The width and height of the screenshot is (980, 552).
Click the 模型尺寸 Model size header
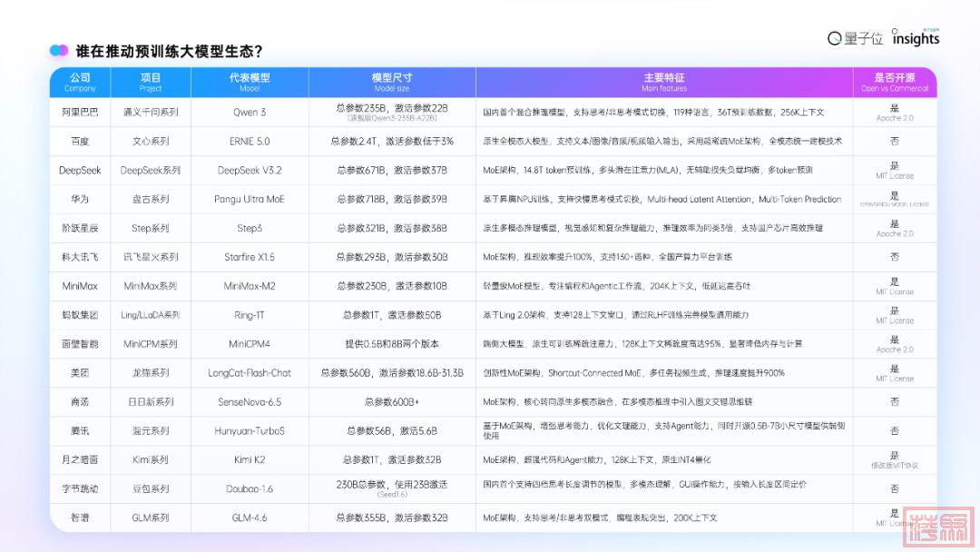(391, 83)
